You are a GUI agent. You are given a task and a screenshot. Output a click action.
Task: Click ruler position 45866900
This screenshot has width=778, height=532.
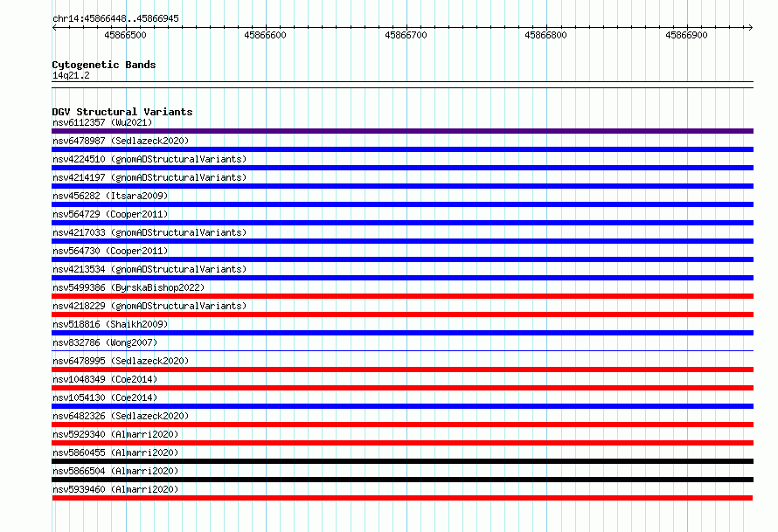[687, 35]
